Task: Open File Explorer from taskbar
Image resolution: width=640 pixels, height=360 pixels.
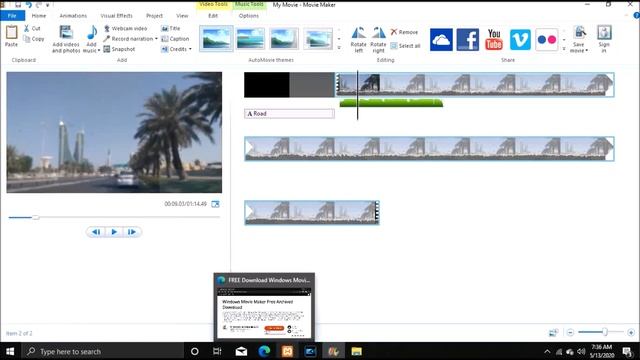Action: click(356, 351)
